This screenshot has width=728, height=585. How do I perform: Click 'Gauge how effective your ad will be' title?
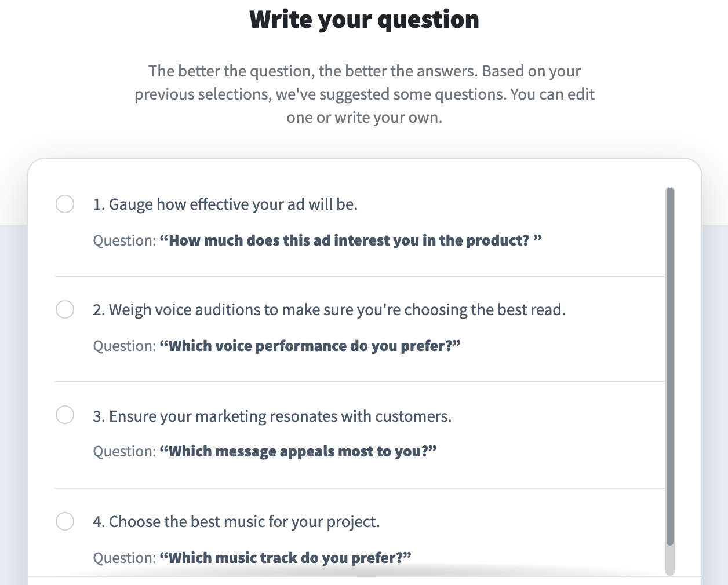(x=225, y=204)
